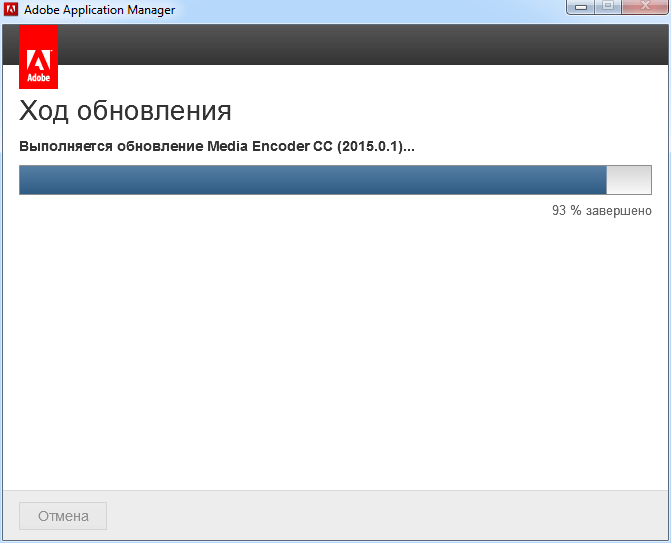Click the "Ход обновления" heading
Viewport: 671px width, 543px height.
125,111
